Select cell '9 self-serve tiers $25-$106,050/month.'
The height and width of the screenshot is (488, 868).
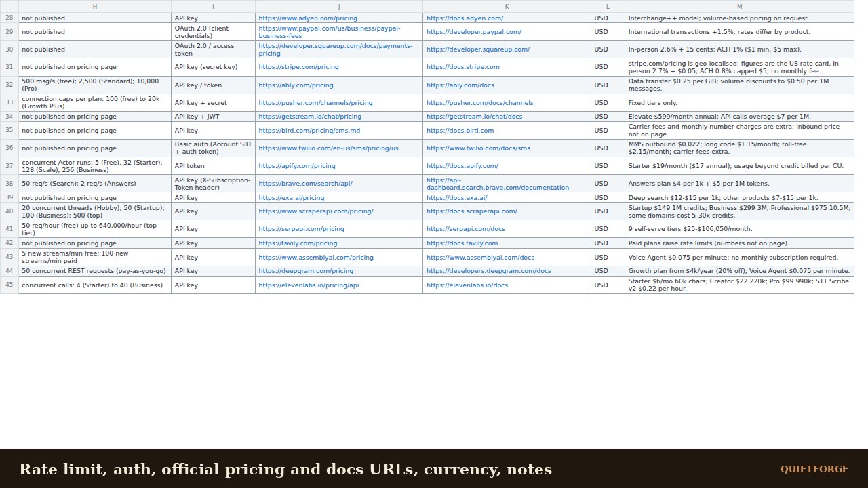739,229
